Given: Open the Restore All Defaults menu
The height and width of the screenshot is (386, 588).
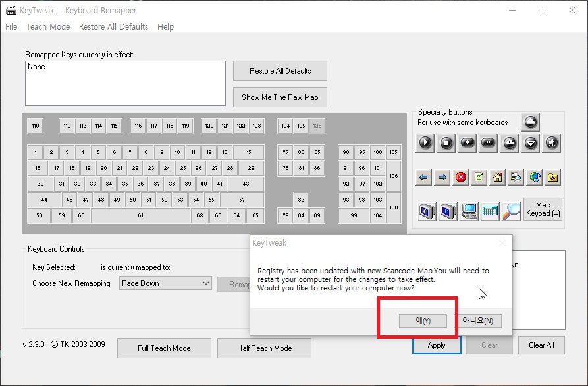Looking at the screenshot, I should coord(113,26).
